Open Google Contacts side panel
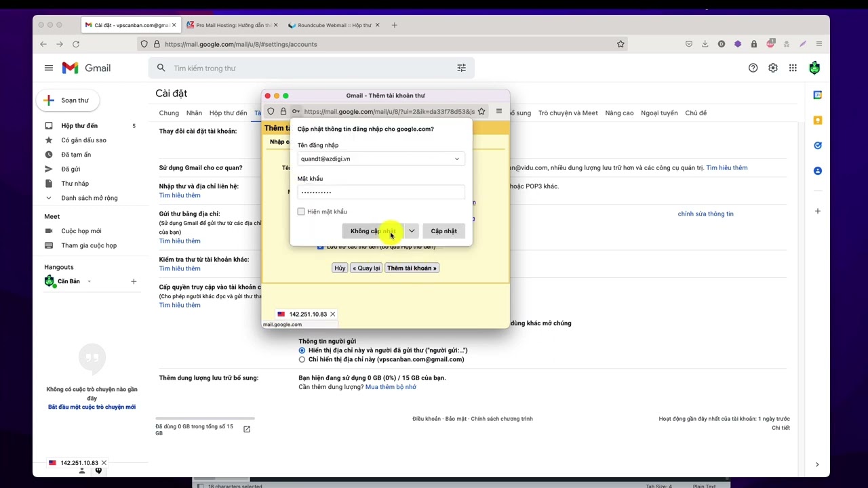This screenshot has width=868, height=488. pyautogui.click(x=817, y=171)
